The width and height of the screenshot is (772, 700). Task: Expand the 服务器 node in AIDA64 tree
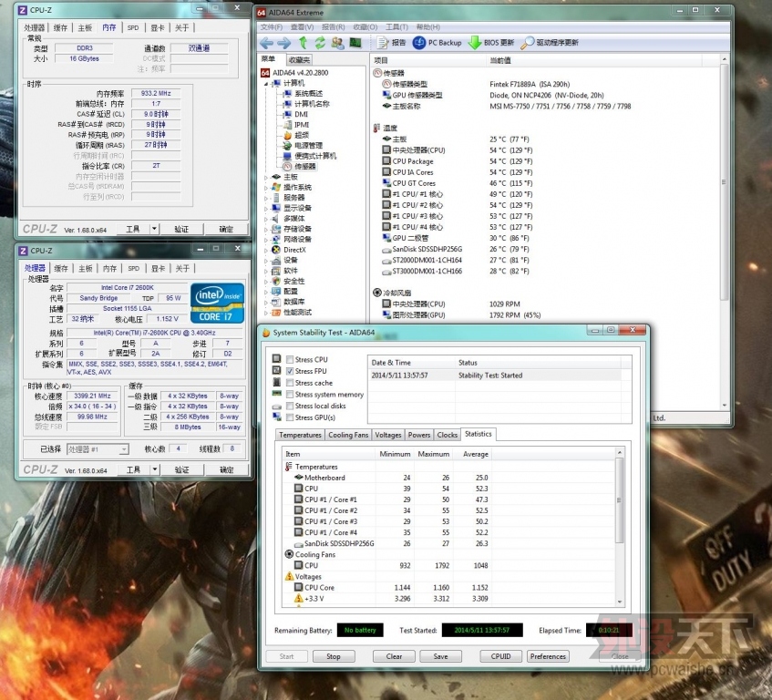point(266,198)
